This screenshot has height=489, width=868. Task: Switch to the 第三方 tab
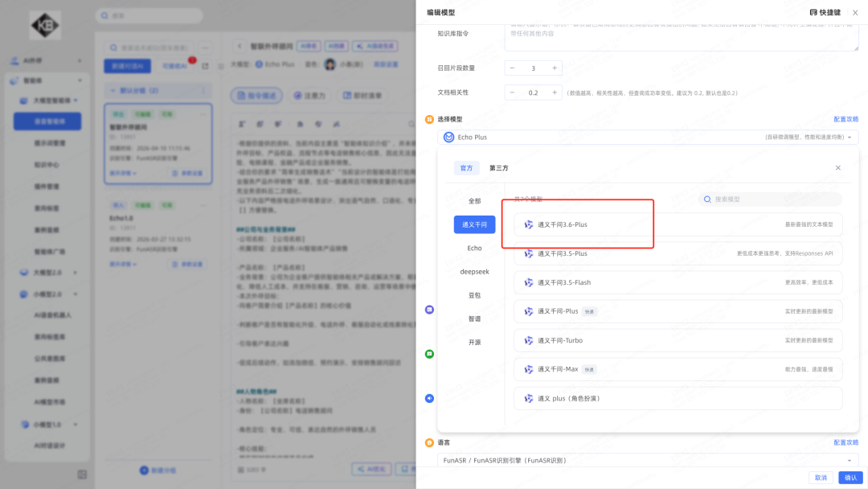coord(498,168)
